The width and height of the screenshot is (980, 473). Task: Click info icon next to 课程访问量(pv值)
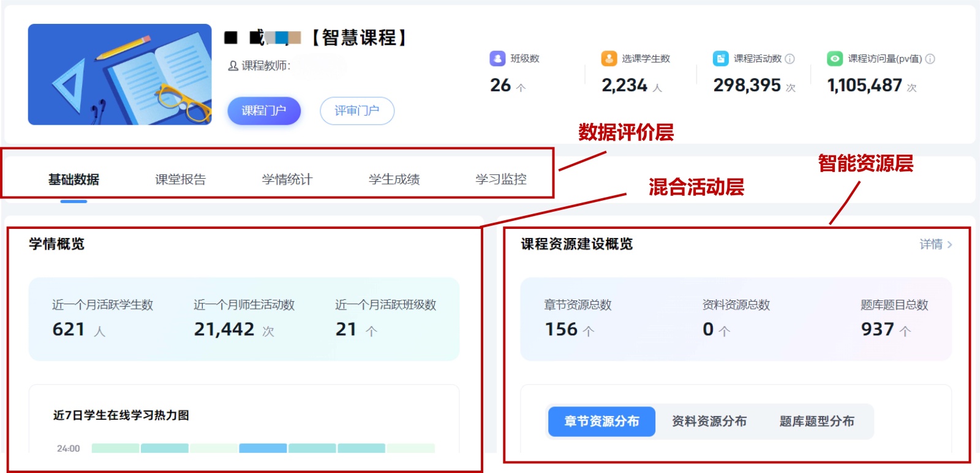click(930, 59)
